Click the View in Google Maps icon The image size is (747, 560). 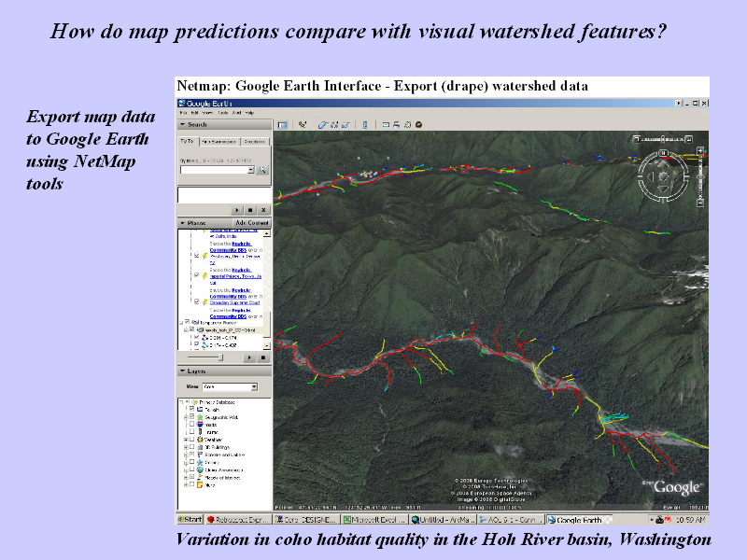408,125
